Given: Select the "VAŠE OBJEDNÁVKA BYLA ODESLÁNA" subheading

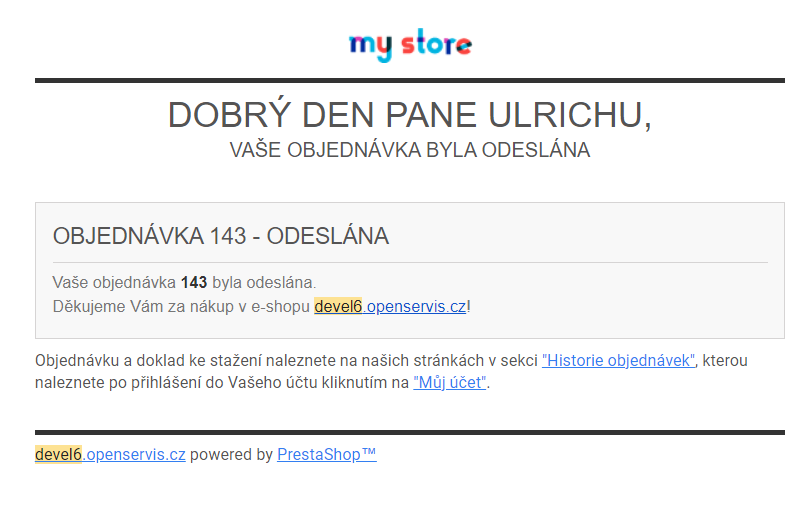Looking at the screenshot, I should (409, 151).
